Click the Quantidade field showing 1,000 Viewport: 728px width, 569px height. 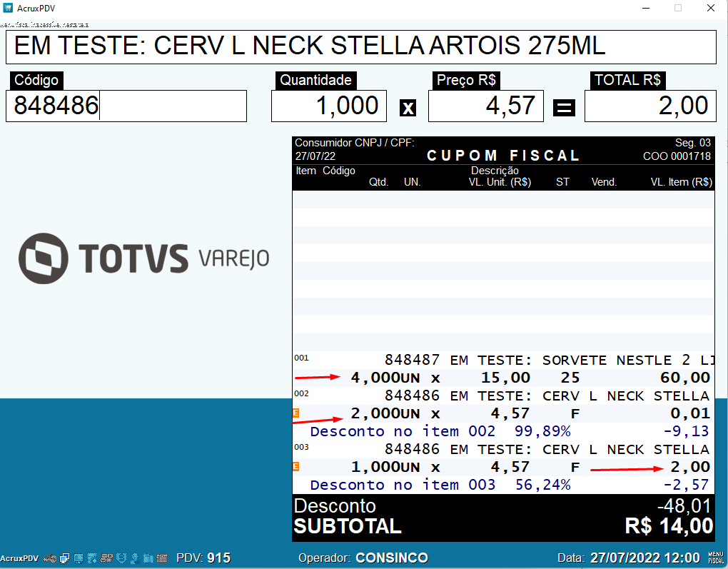click(x=329, y=106)
